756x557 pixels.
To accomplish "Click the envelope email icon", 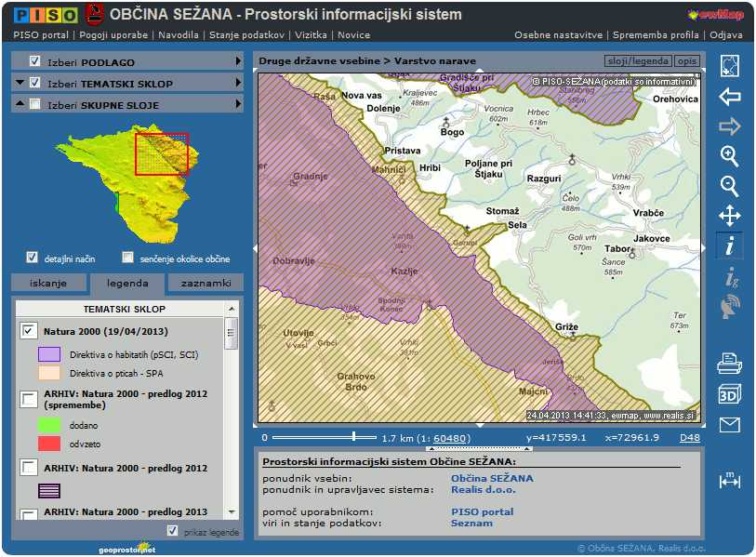I will 730,425.
